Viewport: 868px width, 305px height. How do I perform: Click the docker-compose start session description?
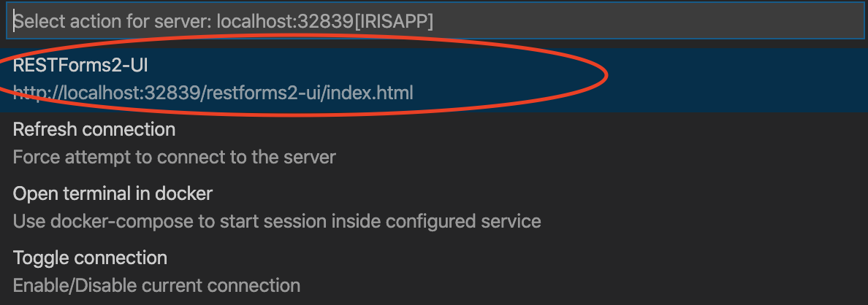pyautogui.click(x=277, y=220)
